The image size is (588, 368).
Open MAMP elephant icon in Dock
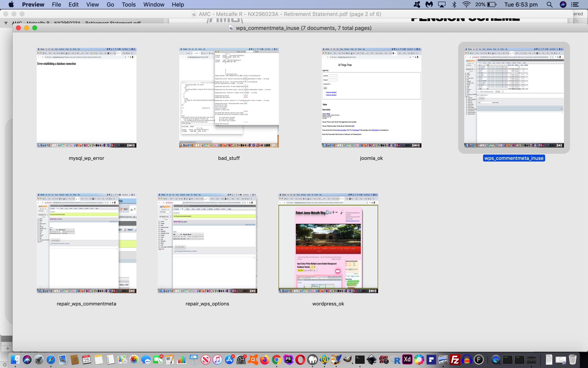312,359
